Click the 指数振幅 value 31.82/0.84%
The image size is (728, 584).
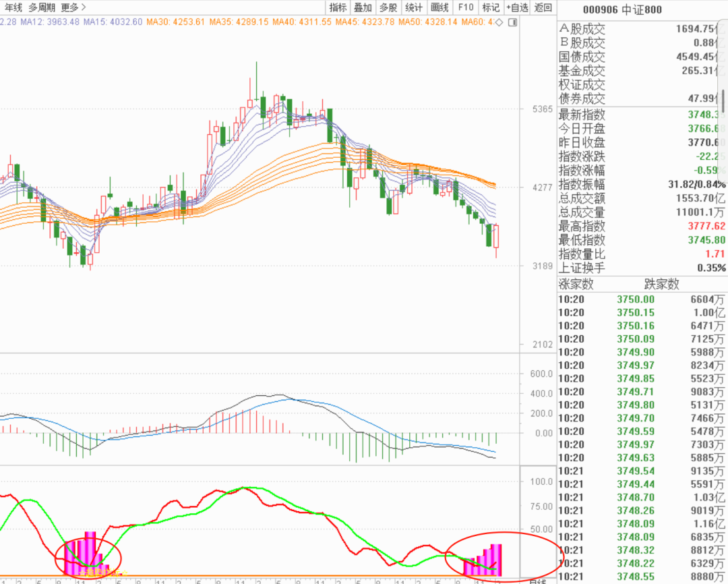point(697,184)
